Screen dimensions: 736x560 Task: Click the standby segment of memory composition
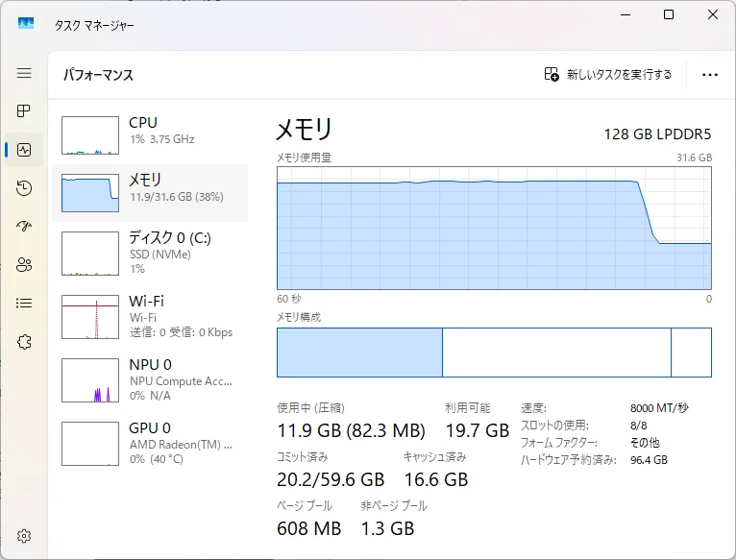pyautogui.click(x=556, y=353)
